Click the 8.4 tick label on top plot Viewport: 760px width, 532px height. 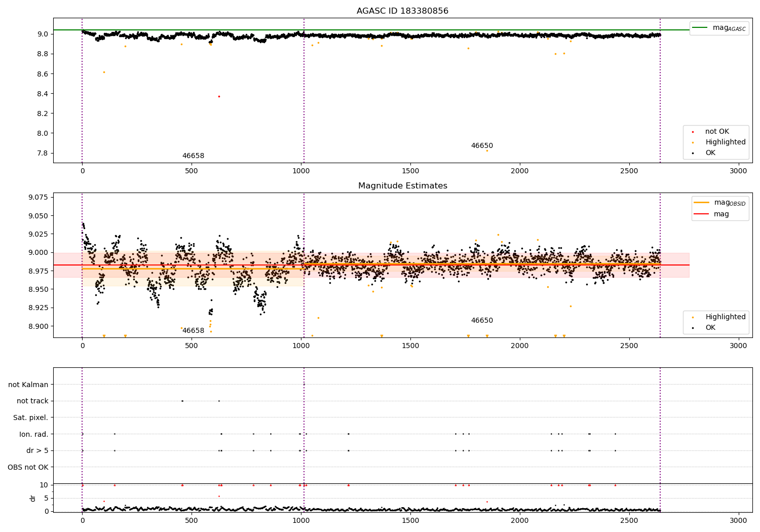[43, 94]
